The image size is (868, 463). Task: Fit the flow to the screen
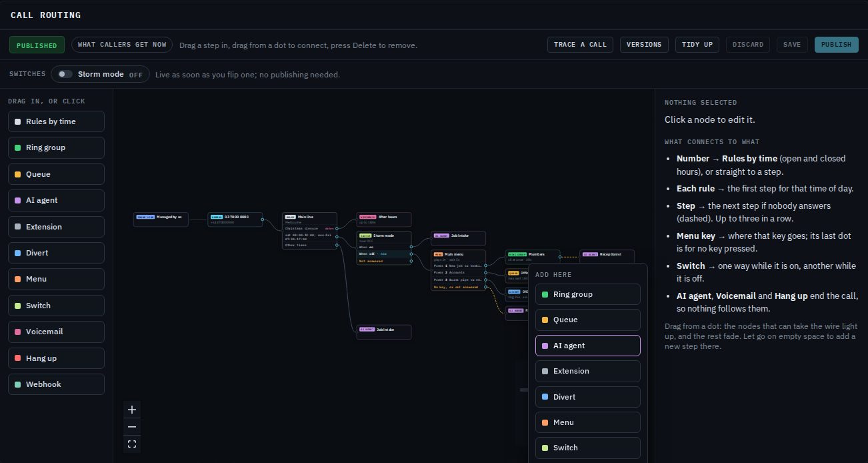coord(132,444)
